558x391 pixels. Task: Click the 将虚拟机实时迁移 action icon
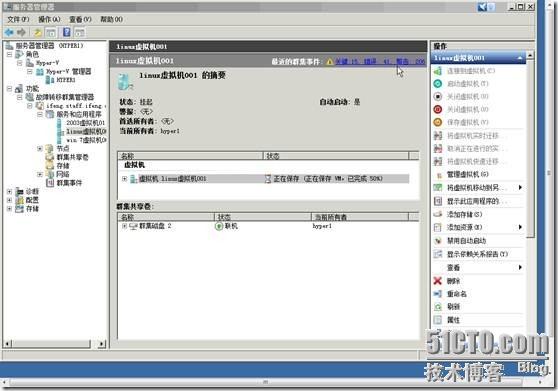(438, 136)
